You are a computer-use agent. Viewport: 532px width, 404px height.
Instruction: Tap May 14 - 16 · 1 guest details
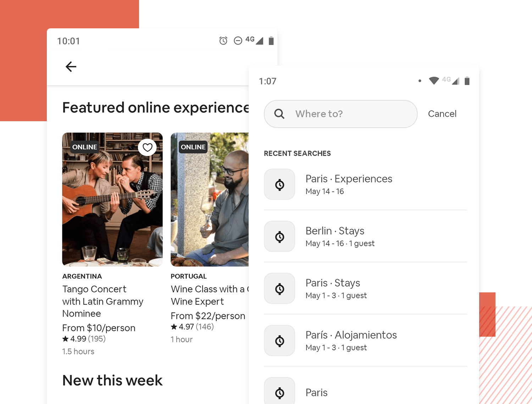pyautogui.click(x=340, y=243)
